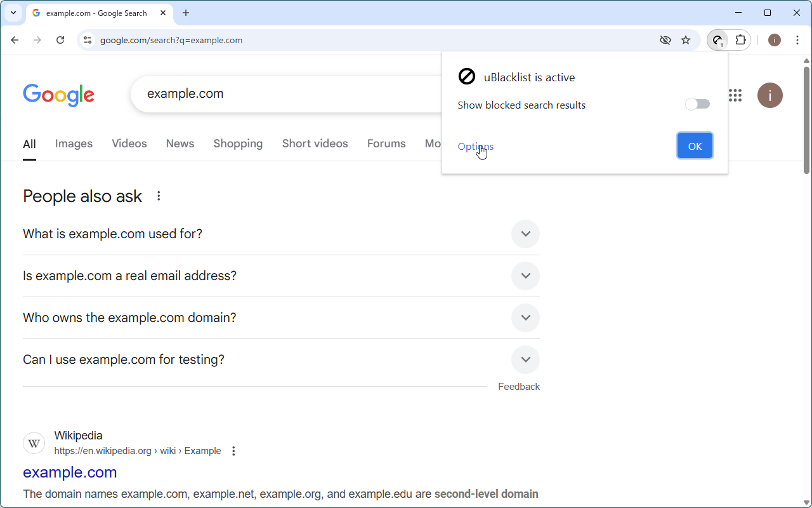Click the site information icon in address bar
The image size is (812, 508).
pyautogui.click(x=88, y=40)
